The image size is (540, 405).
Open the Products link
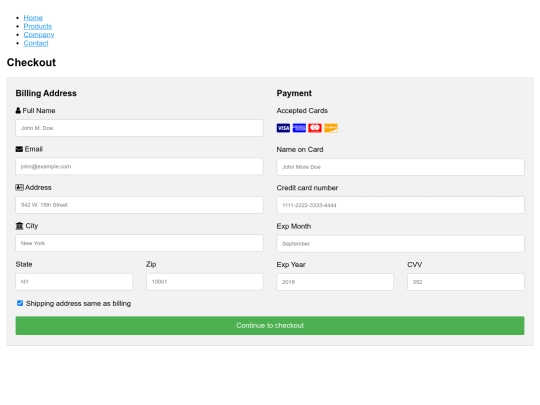pos(38,26)
